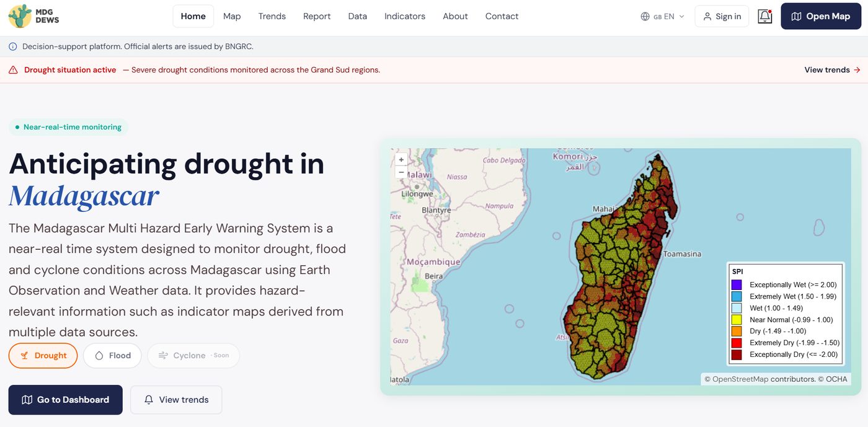Image resolution: width=868 pixels, height=427 pixels.
Task: Click the Wet light blue swatch
Action: click(737, 308)
